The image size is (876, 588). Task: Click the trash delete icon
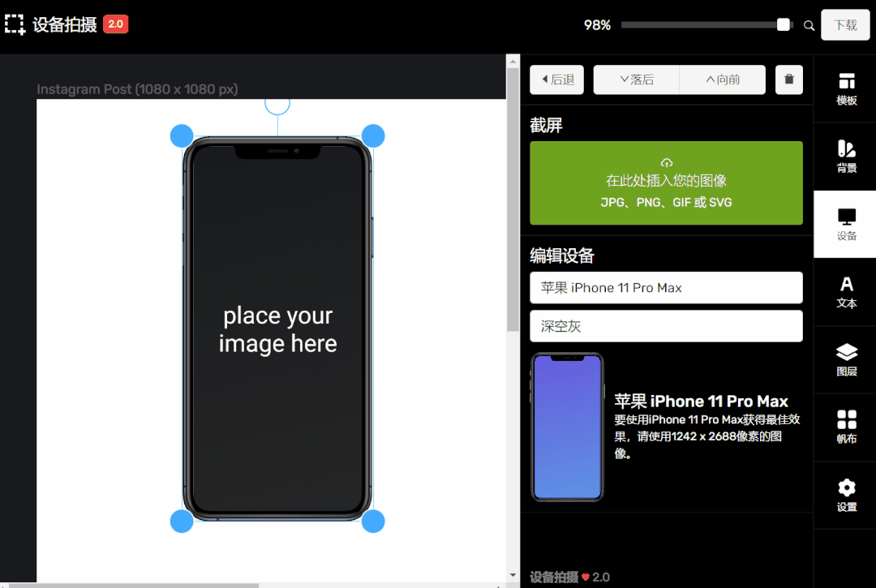(789, 79)
